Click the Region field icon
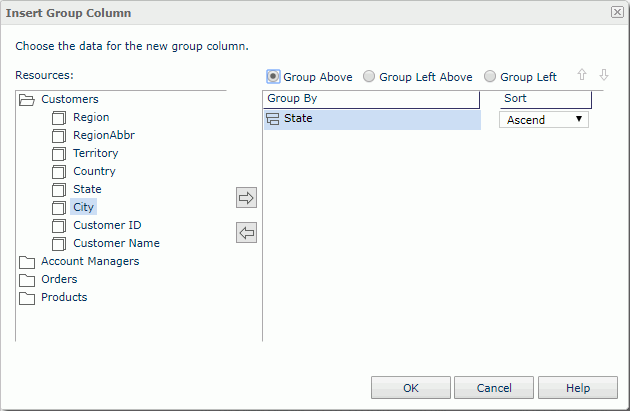 click(x=59, y=118)
